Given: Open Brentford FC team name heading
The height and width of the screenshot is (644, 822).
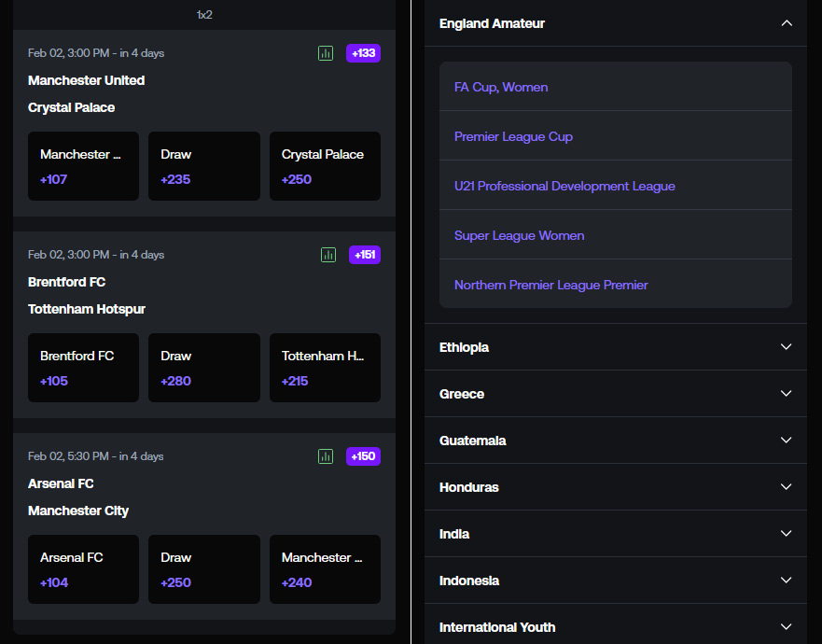Looking at the screenshot, I should 66,282.
